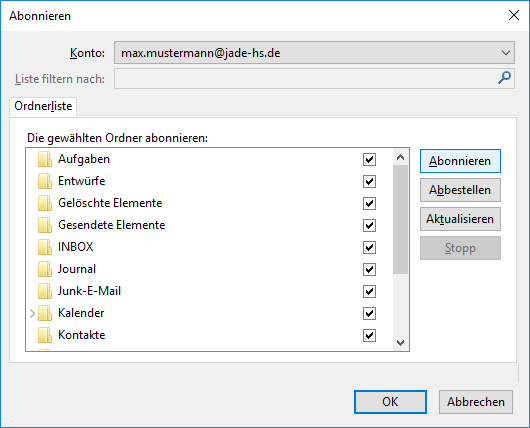Click the Gelöschte Elemente folder icon
Screen dimensions: 530x428
click(45, 203)
